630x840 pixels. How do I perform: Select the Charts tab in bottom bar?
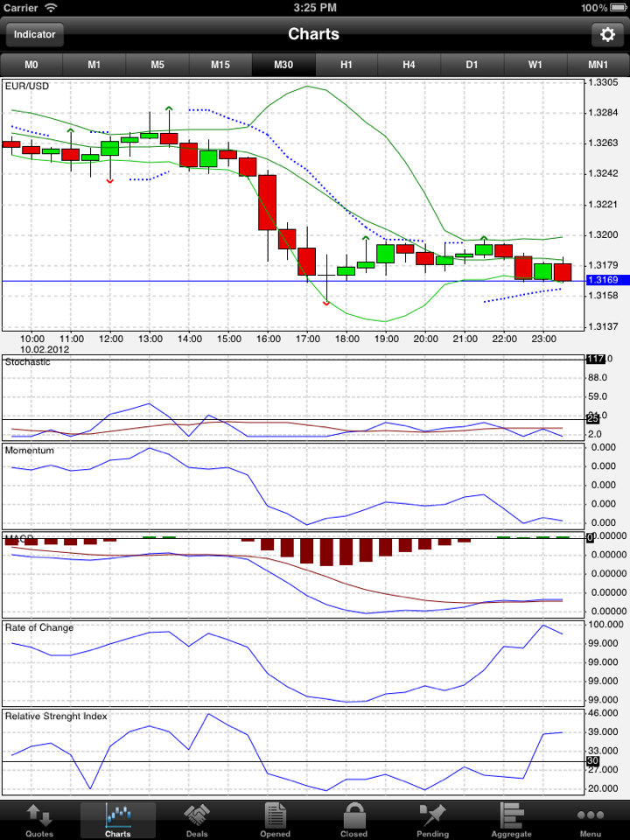[118, 820]
